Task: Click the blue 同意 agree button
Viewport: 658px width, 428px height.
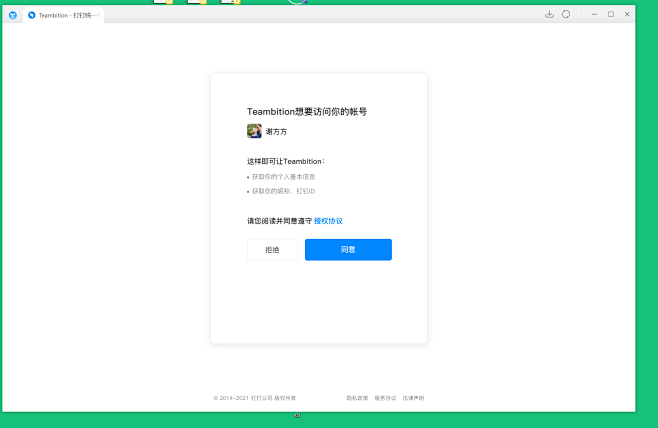Action: (348, 250)
